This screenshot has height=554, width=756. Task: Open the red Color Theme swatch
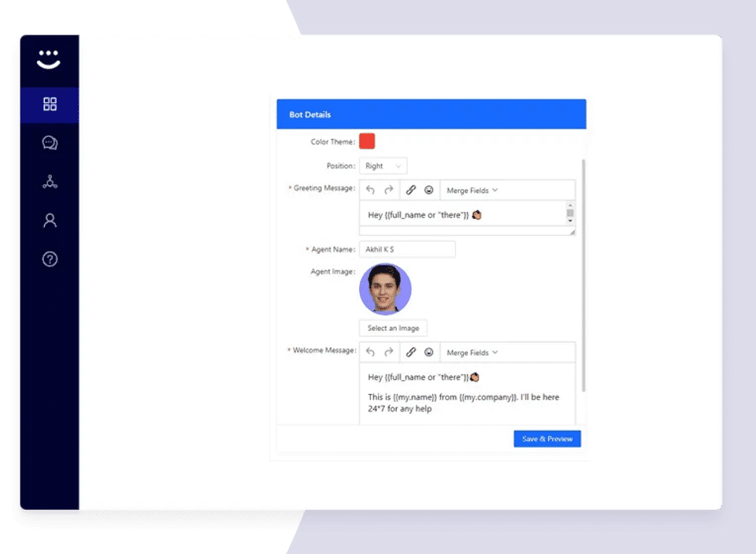367,141
